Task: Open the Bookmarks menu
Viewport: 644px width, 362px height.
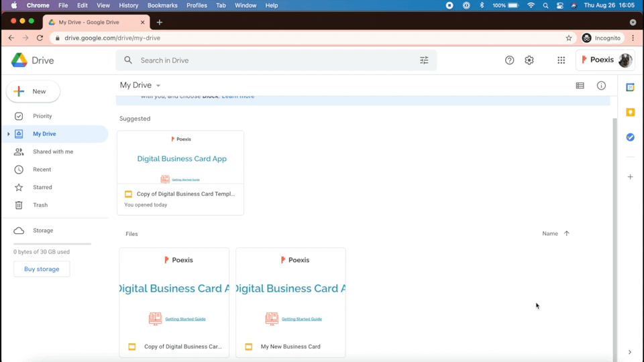Action: (x=162, y=5)
